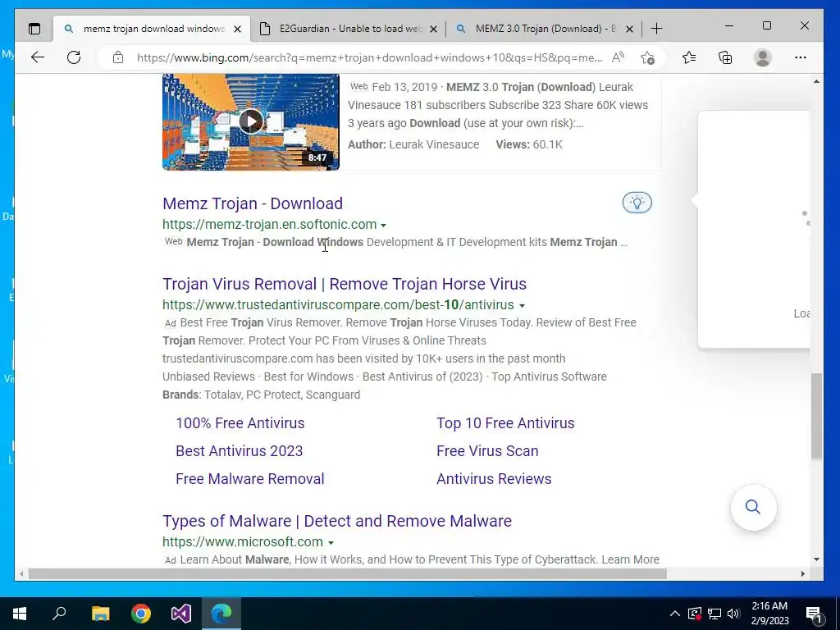The height and width of the screenshot is (630, 840).
Task: Click the scroll up arrow
Action: (x=816, y=81)
